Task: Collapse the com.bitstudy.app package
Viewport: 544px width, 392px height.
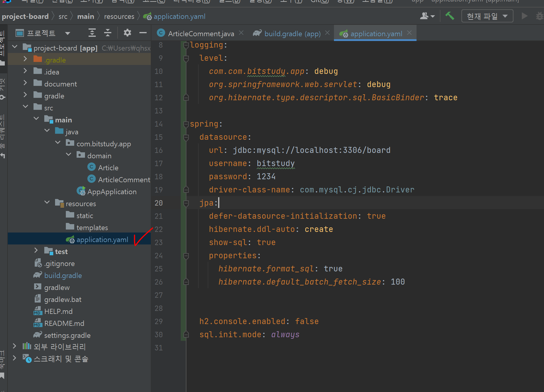Action: pyautogui.click(x=58, y=143)
